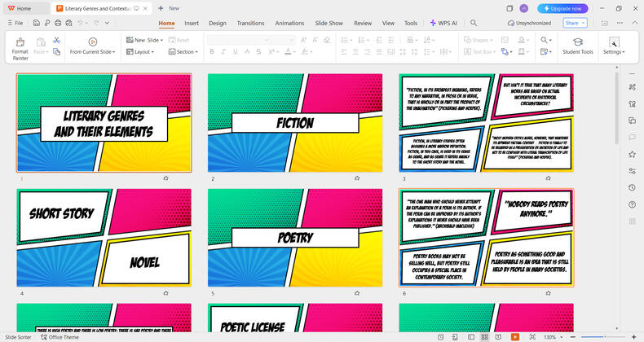
Task: Open Print Preview from quick access toolbar
Action: 68,23
